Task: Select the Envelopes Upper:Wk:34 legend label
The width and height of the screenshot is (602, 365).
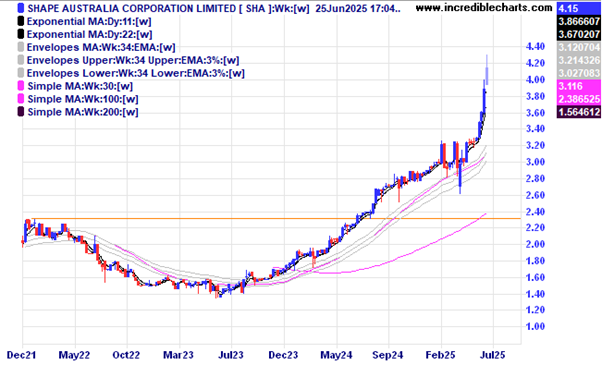Action: click(x=133, y=61)
